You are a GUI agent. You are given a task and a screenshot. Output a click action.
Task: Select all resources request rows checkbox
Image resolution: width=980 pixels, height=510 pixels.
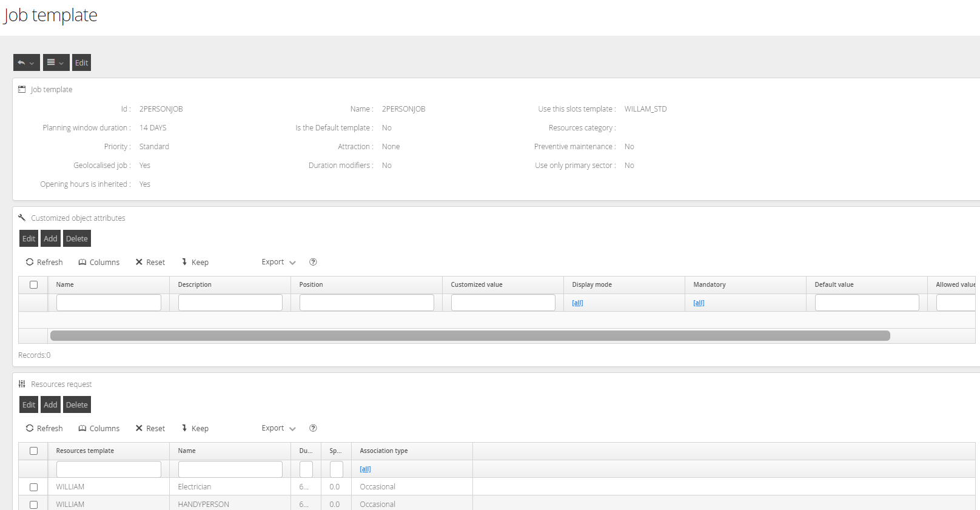coord(33,451)
